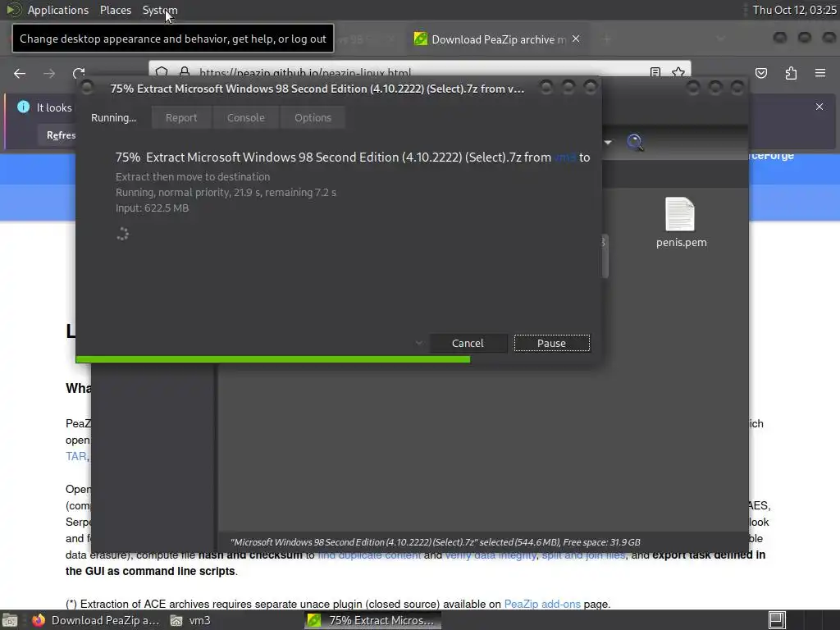
Task: Switch to the Console tab
Action: point(245,117)
